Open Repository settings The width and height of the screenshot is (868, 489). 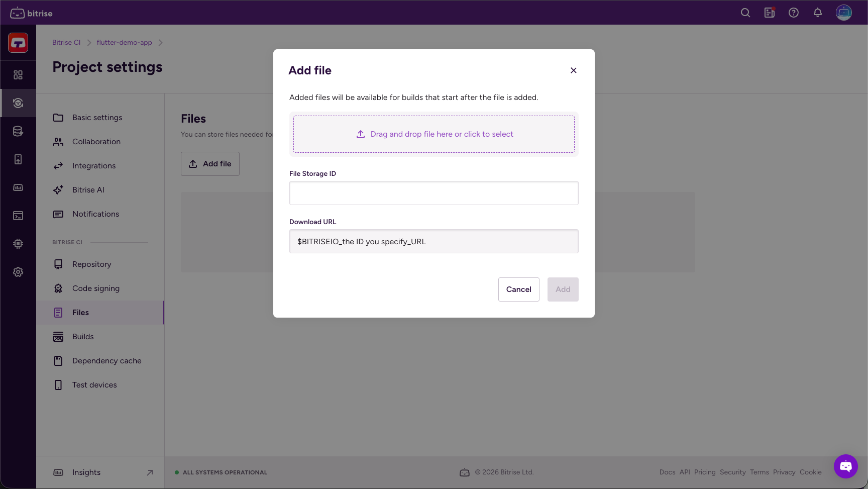100,264
